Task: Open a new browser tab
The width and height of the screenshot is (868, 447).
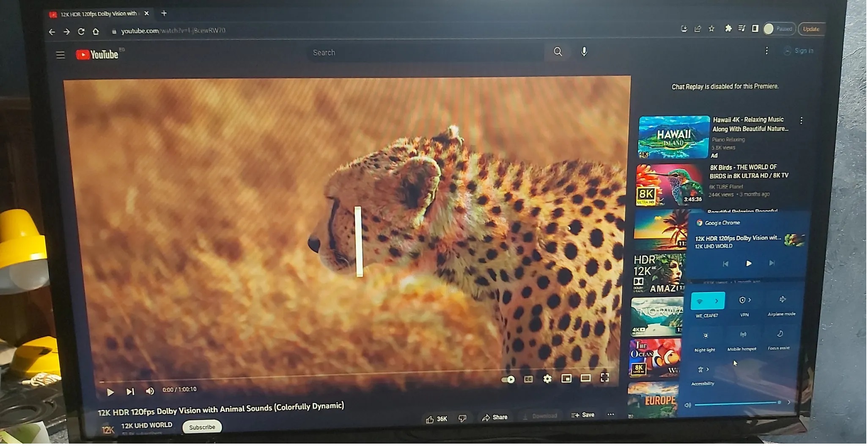Action: [x=164, y=14]
